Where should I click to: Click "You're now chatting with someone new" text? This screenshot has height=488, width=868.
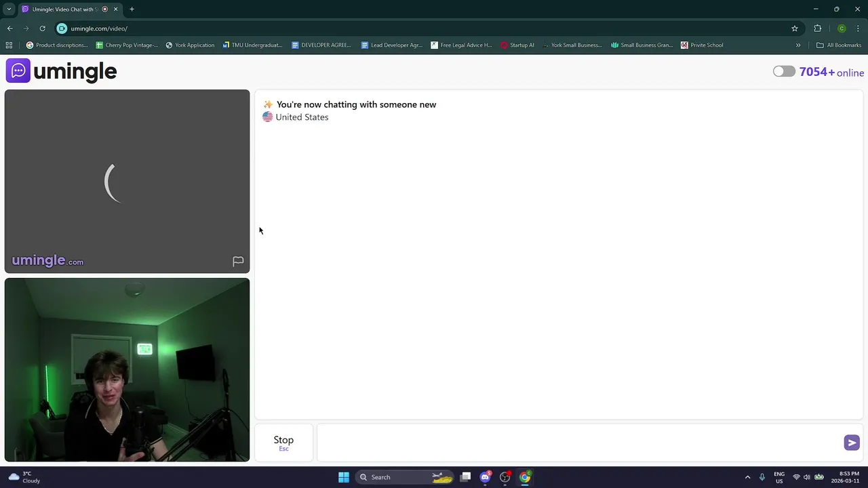(356, 104)
